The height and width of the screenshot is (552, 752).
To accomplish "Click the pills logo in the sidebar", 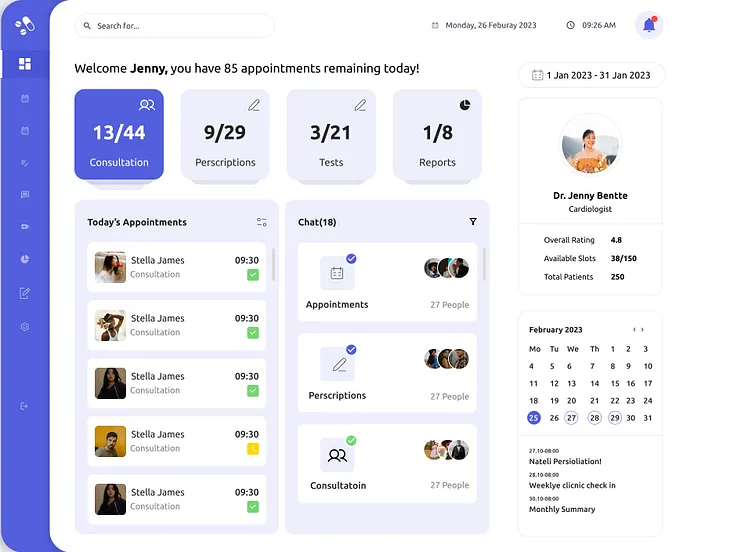I will click(x=24, y=25).
